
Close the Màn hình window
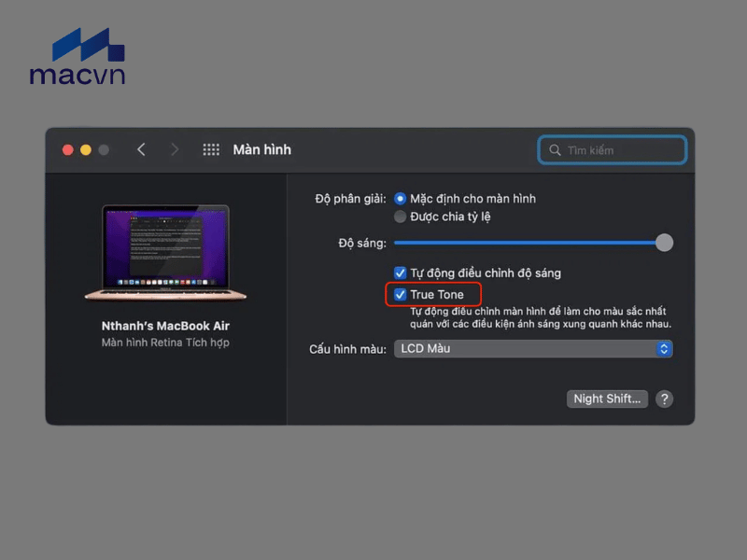click(67, 150)
